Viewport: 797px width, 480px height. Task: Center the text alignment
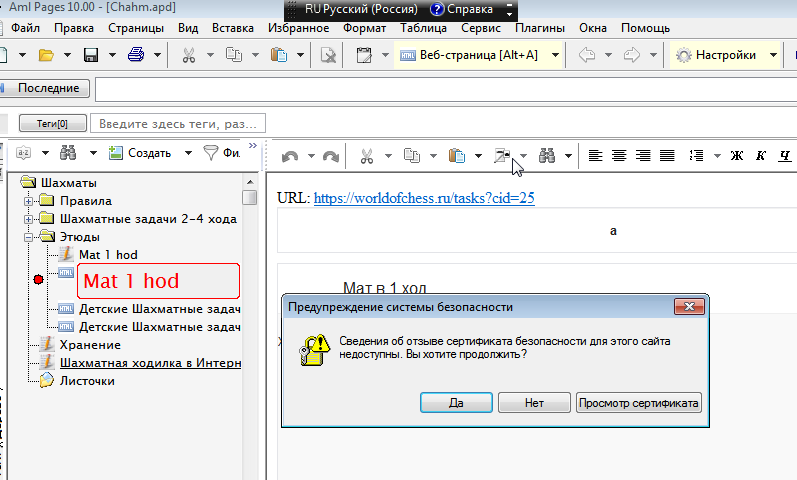pyautogui.click(x=619, y=156)
